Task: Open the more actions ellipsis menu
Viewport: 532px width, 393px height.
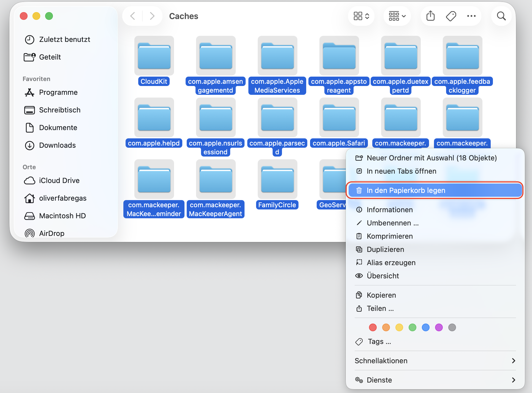Action: (471, 16)
